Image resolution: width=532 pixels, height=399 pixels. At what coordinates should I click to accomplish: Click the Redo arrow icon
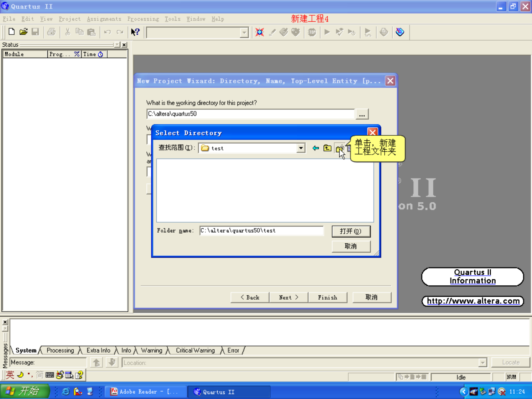pos(120,32)
